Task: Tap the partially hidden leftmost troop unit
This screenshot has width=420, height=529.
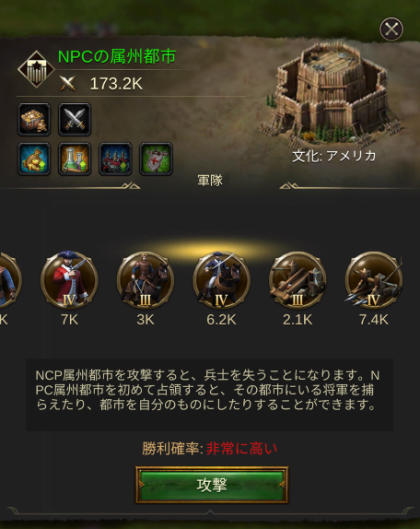Action: (10, 280)
